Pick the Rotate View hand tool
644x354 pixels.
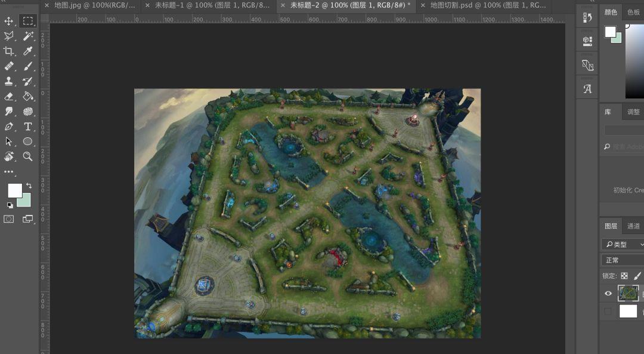pyautogui.click(x=8, y=156)
